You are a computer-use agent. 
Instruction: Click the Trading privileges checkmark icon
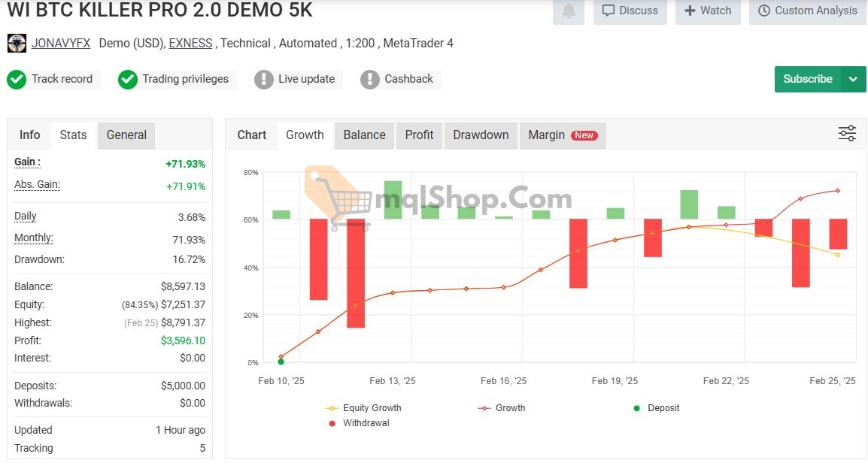pyautogui.click(x=128, y=79)
